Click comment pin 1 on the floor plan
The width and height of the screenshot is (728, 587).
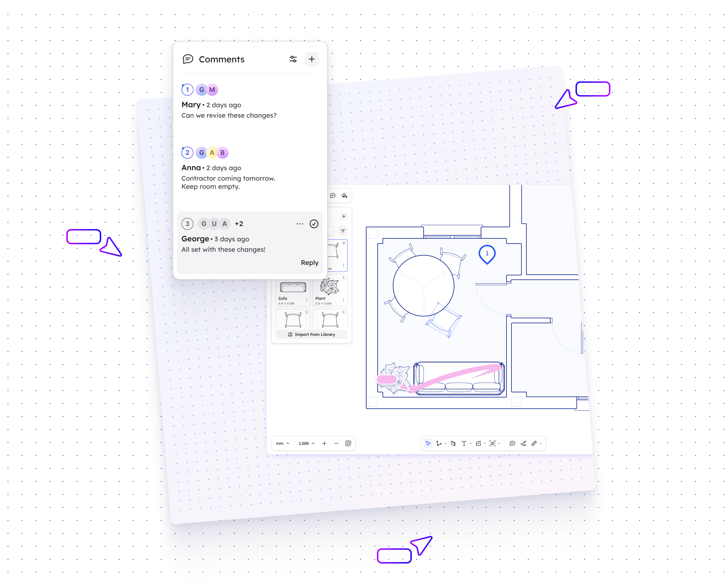(487, 254)
